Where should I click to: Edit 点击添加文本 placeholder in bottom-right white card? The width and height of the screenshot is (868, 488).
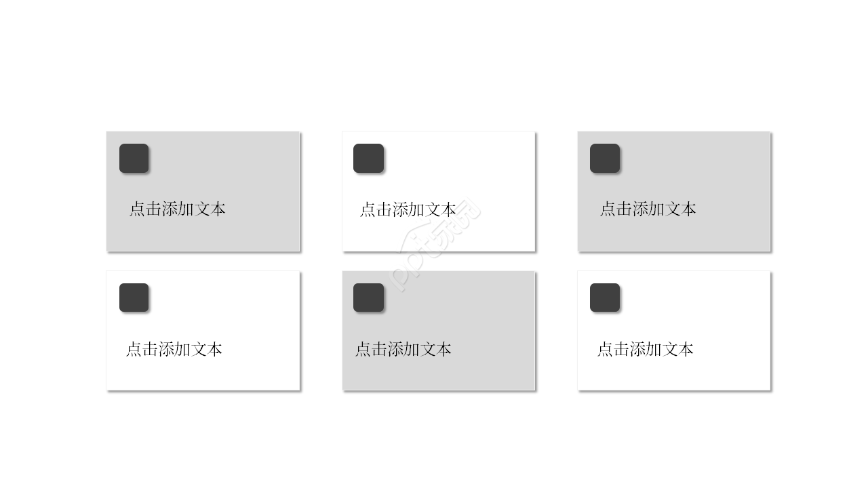645,349
